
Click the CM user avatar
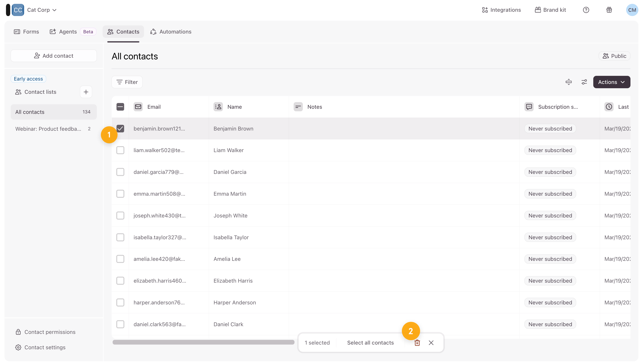pyautogui.click(x=632, y=10)
